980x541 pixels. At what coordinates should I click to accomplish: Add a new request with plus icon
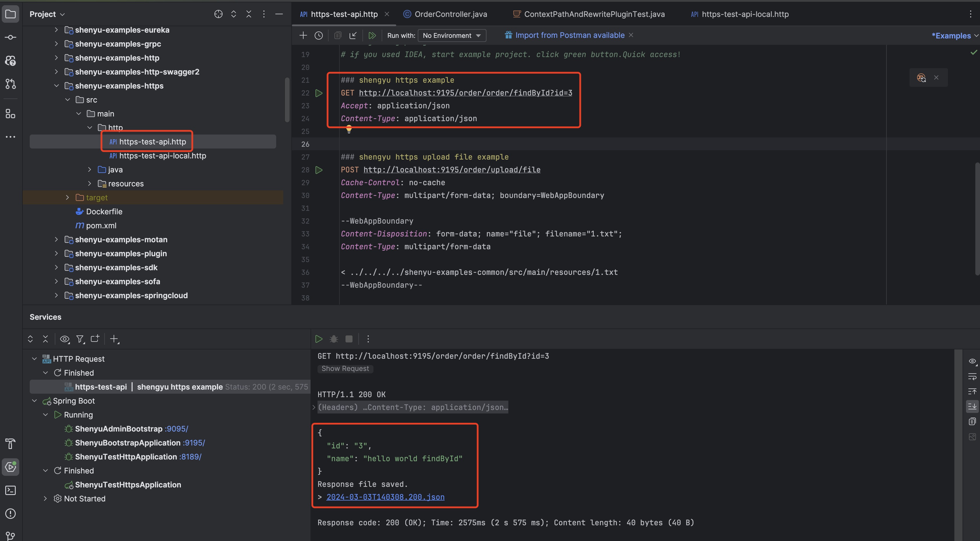tap(303, 35)
